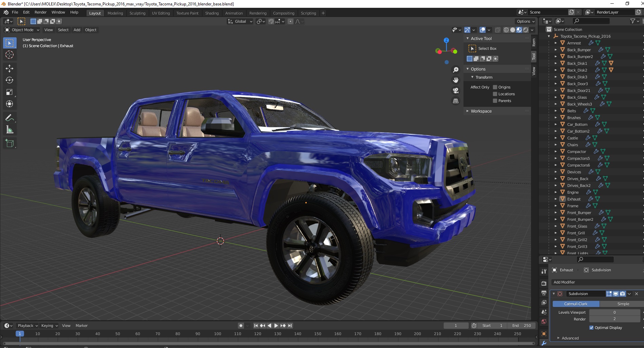Screen dimensions: 644x348
Task: Expand the Armrest tree item
Action: click(556, 43)
